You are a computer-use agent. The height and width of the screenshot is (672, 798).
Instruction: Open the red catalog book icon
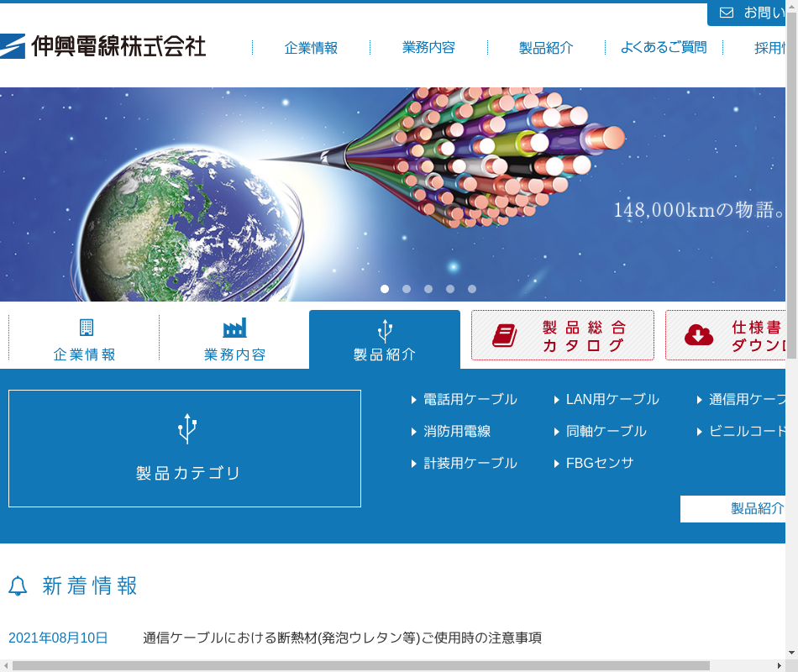[x=504, y=335]
